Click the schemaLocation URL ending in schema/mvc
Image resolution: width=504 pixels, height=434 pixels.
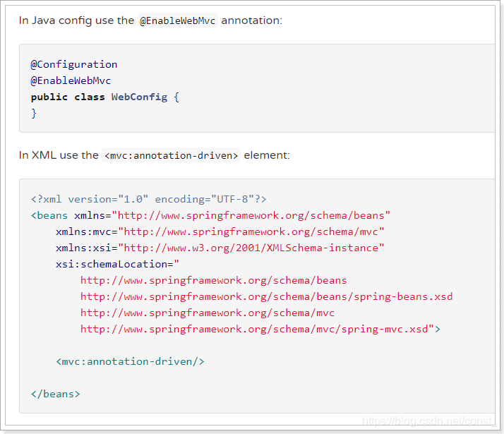[x=208, y=313]
